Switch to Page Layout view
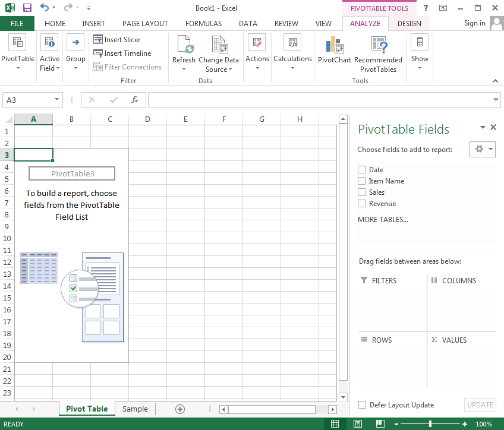Image resolution: width=504 pixels, height=430 pixels. (x=358, y=424)
